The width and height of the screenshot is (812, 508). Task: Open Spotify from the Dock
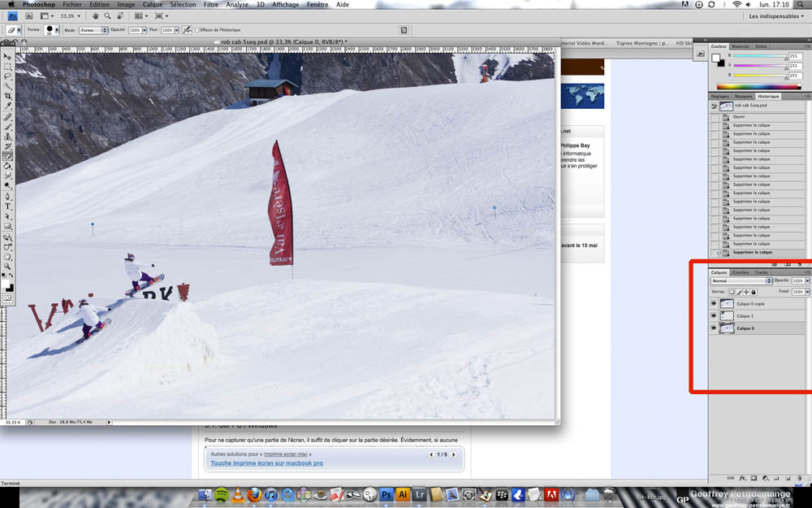[x=222, y=494]
